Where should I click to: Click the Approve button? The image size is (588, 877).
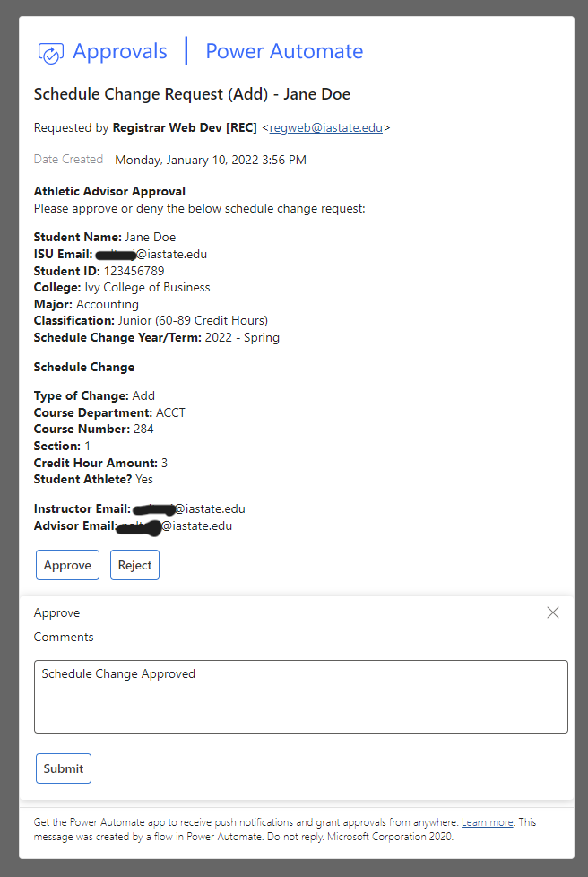(67, 565)
